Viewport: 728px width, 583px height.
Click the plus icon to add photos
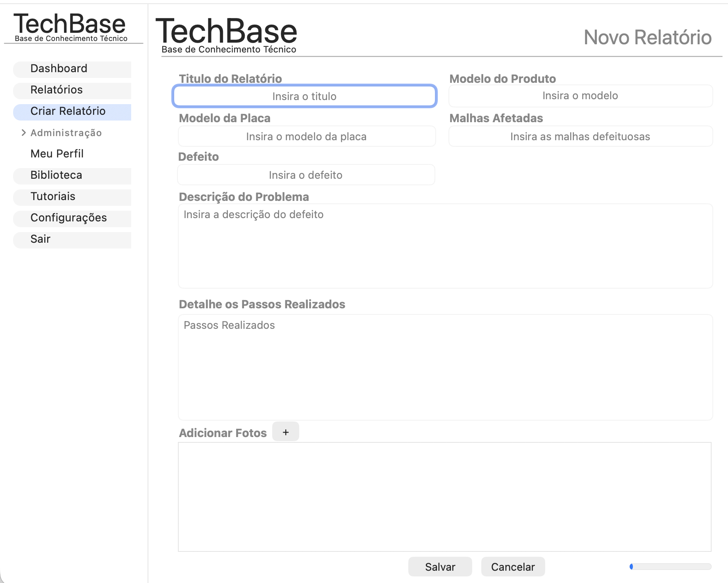pyautogui.click(x=286, y=432)
